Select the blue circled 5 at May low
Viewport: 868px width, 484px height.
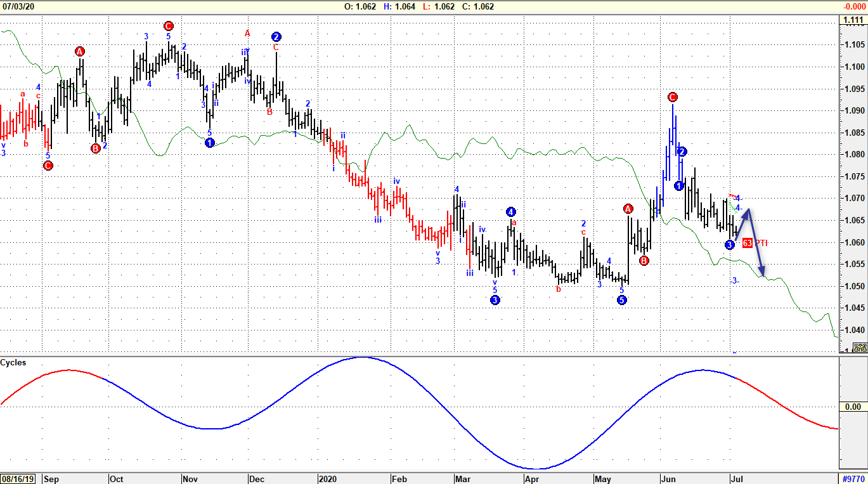point(622,300)
